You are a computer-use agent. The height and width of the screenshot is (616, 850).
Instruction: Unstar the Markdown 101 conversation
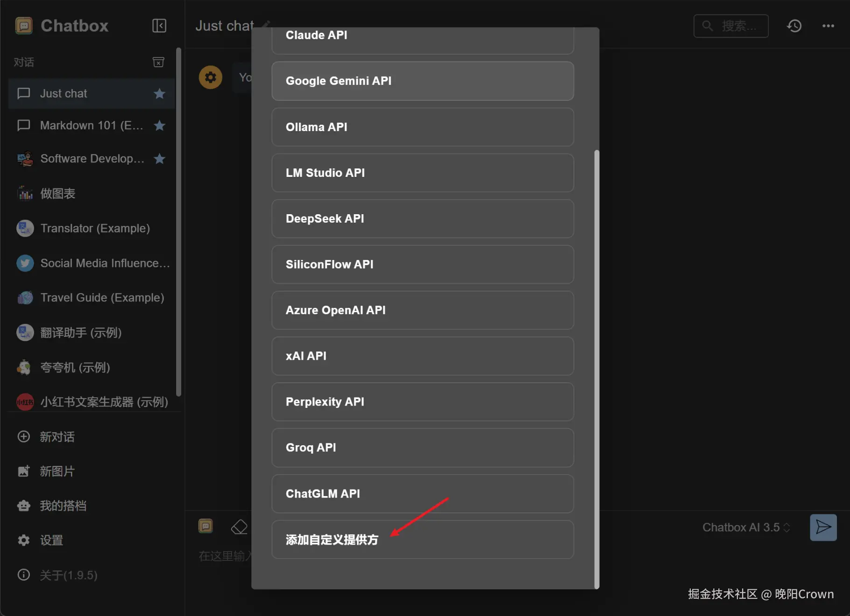point(159,126)
